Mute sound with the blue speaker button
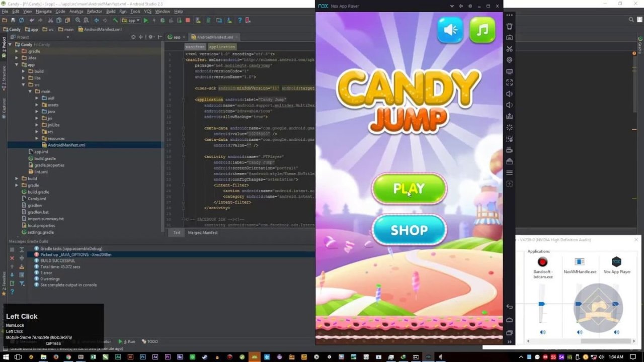 tap(450, 30)
